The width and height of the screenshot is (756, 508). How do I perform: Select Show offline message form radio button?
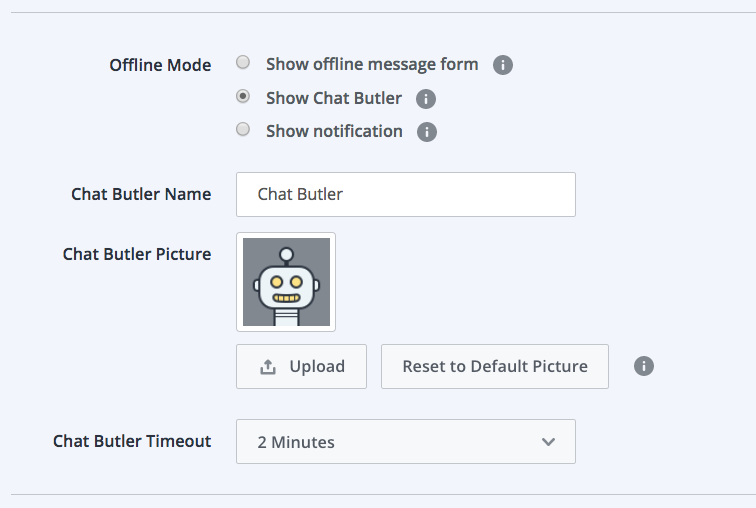point(243,62)
